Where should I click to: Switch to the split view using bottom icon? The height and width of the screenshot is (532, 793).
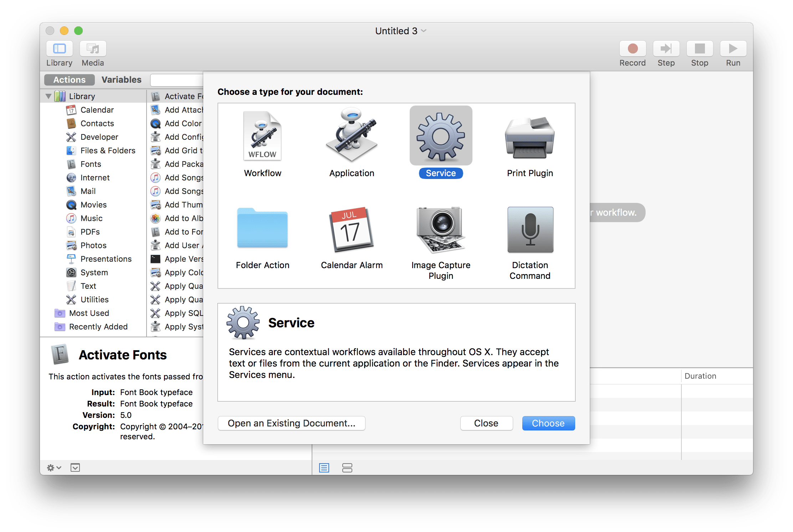[347, 467]
